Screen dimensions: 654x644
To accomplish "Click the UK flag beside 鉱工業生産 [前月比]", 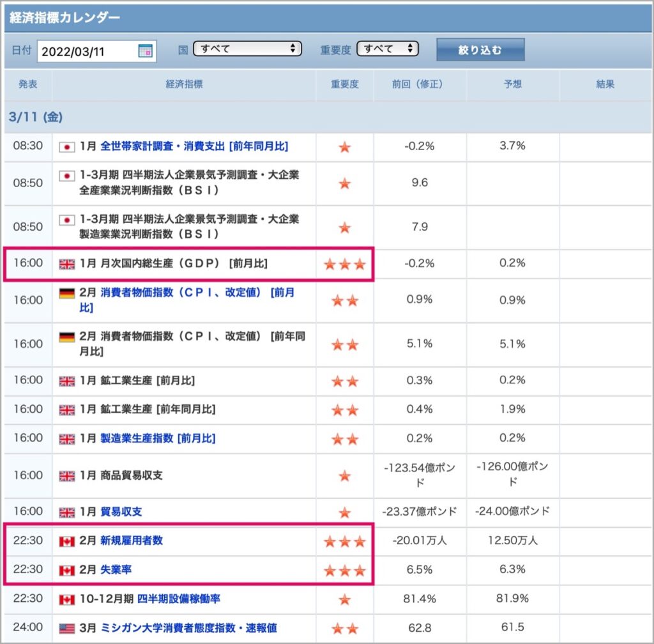I will [66, 381].
